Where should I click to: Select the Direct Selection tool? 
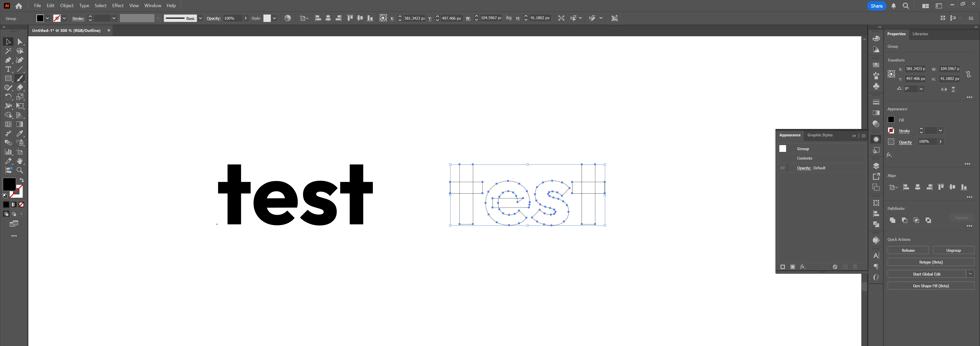pyautogui.click(x=20, y=42)
